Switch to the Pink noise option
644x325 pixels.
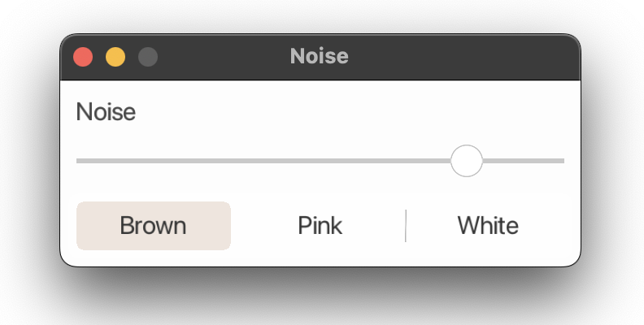[320, 226]
